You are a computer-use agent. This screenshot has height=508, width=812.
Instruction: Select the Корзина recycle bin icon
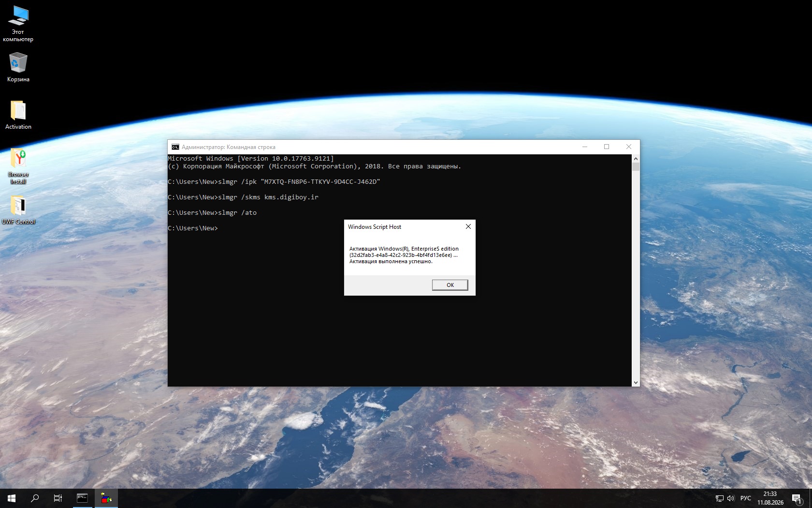coord(18,67)
